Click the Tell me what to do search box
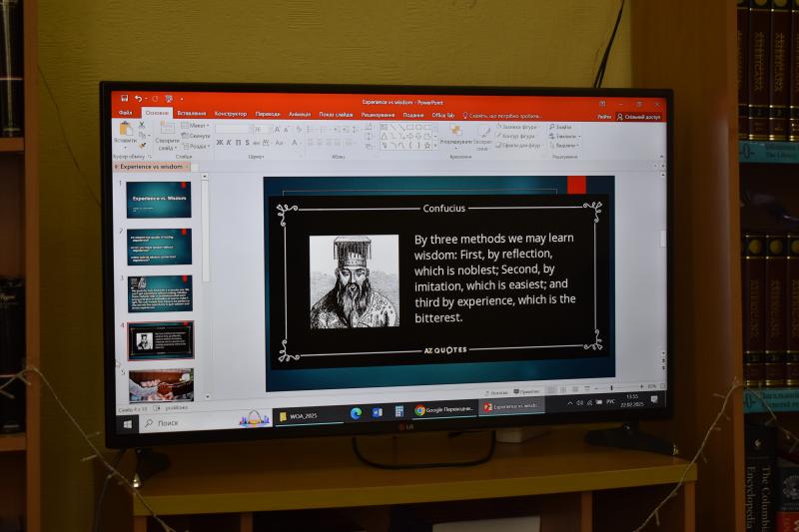Viewport: 799px width, 532px height. pyautogui.click(x=502, y=116)
